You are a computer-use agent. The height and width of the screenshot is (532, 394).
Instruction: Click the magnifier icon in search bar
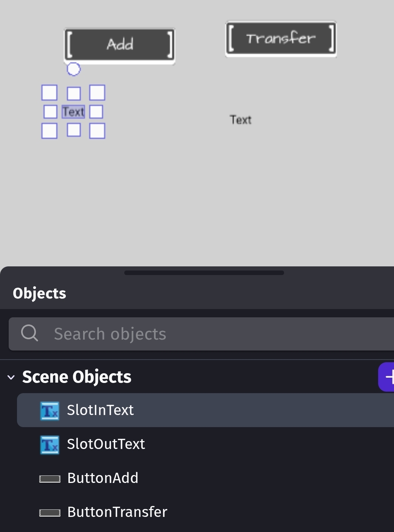coord(29,334)
